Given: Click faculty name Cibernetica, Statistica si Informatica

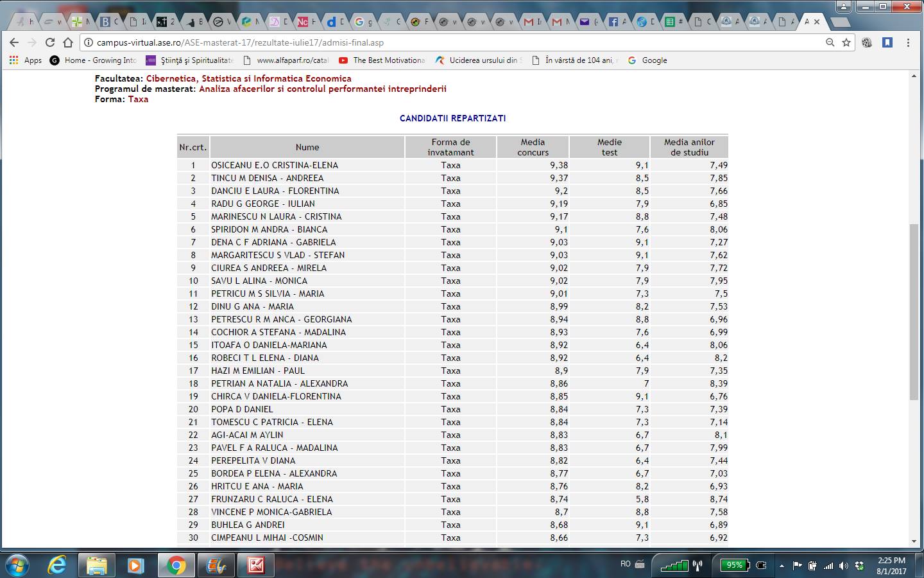Looking at the screenshot, I should coord(248,79).
